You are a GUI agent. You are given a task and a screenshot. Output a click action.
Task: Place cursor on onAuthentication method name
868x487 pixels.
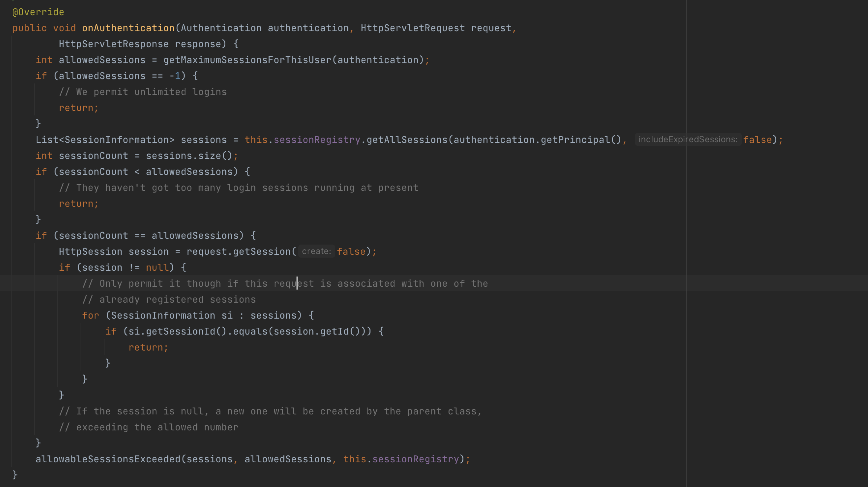click(x=128, y=28)
